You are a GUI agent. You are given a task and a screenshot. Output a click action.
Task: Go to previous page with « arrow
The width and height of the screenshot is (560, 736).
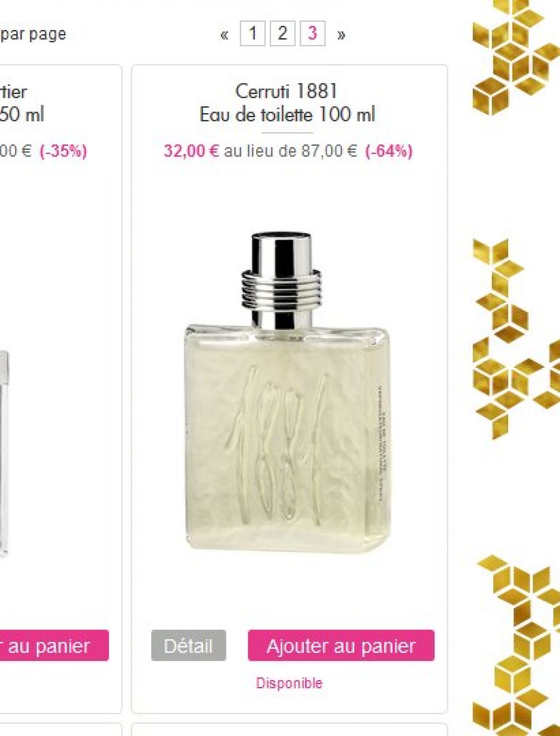pyautogui.click(x=224, y=34)
